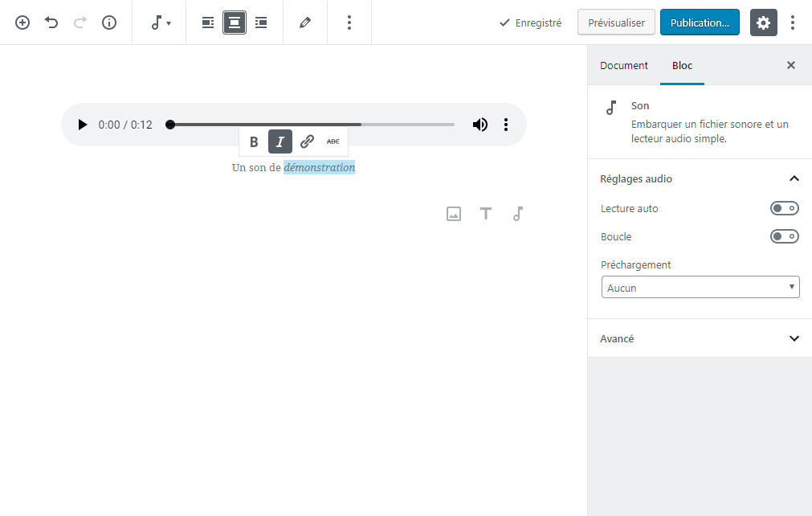
Task: Undo the last change
Action: [x=51, y=23]
